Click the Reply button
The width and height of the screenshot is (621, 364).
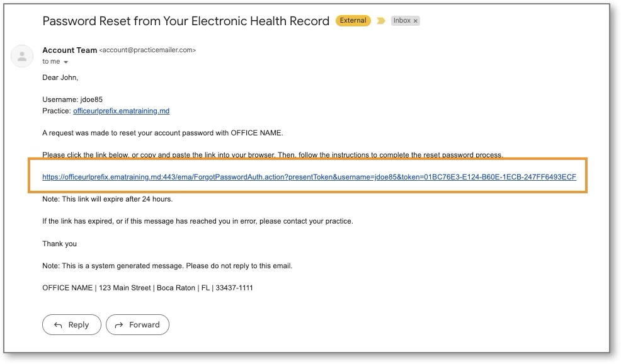[x=71, y=325]
